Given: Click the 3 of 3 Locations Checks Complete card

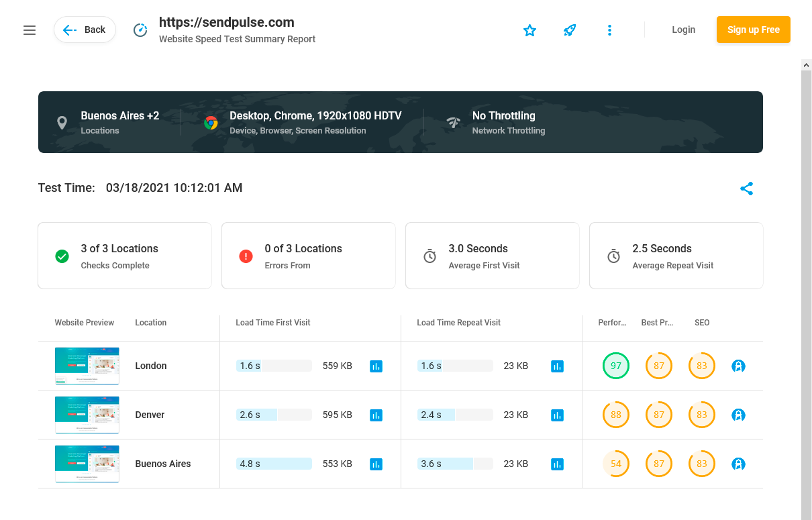Looking at the screenshot, I should (x=125, y=256).
